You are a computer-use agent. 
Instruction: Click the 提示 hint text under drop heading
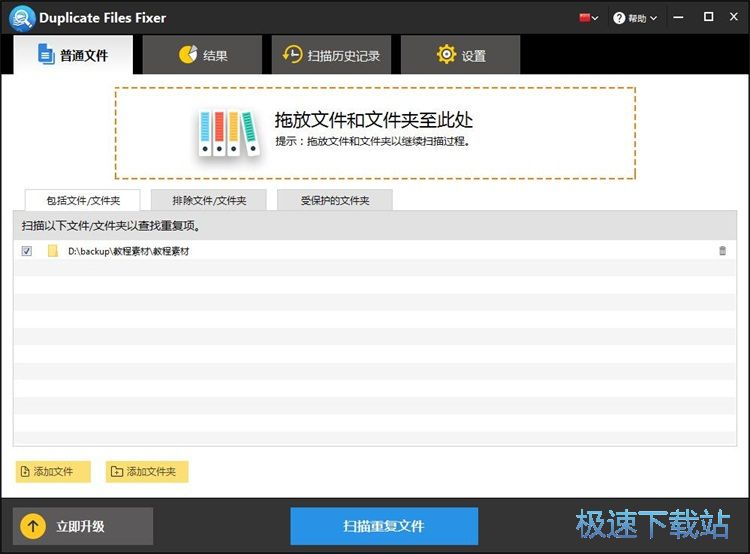point(373,141)
